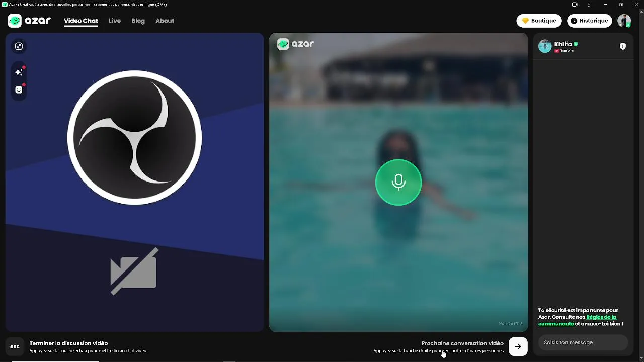
Task: Open the Règles de la communauté link
Action: (578, 320)
